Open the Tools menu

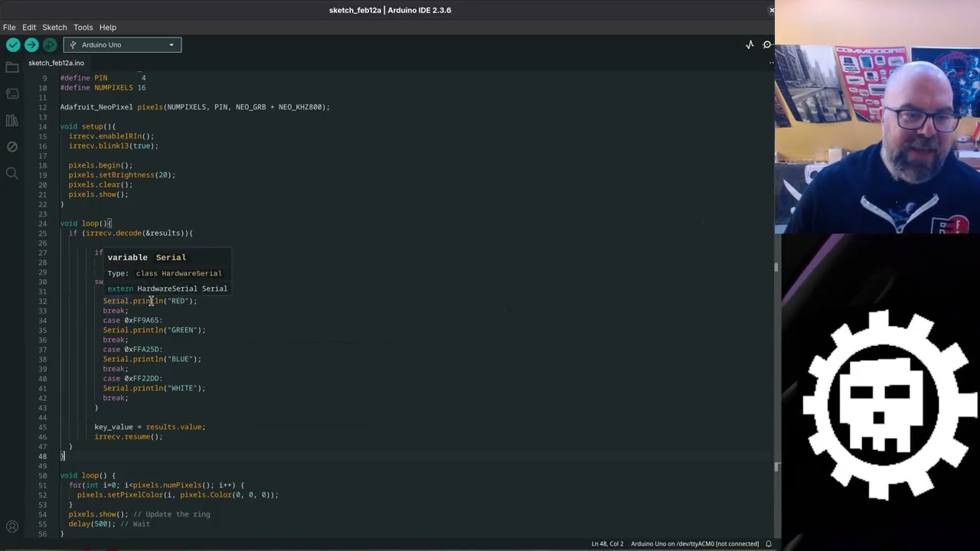[x=83, y=28]
